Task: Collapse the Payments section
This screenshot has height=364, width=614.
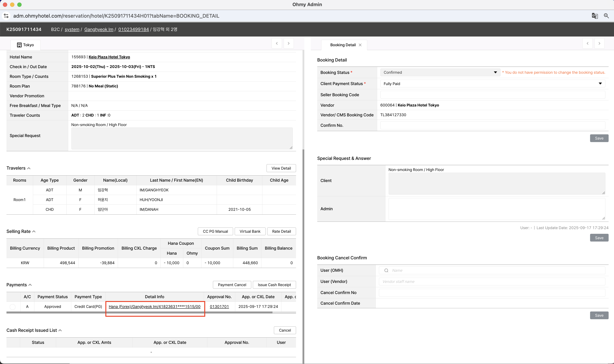Action: pos(30,285)
